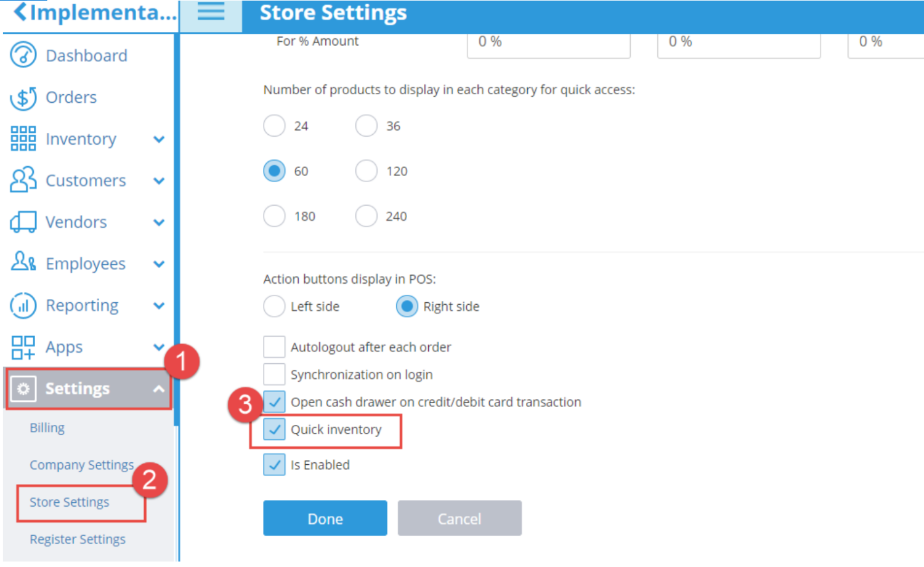924x567 pixels.
Task: Open the Employees section icon
Action: 23,263
